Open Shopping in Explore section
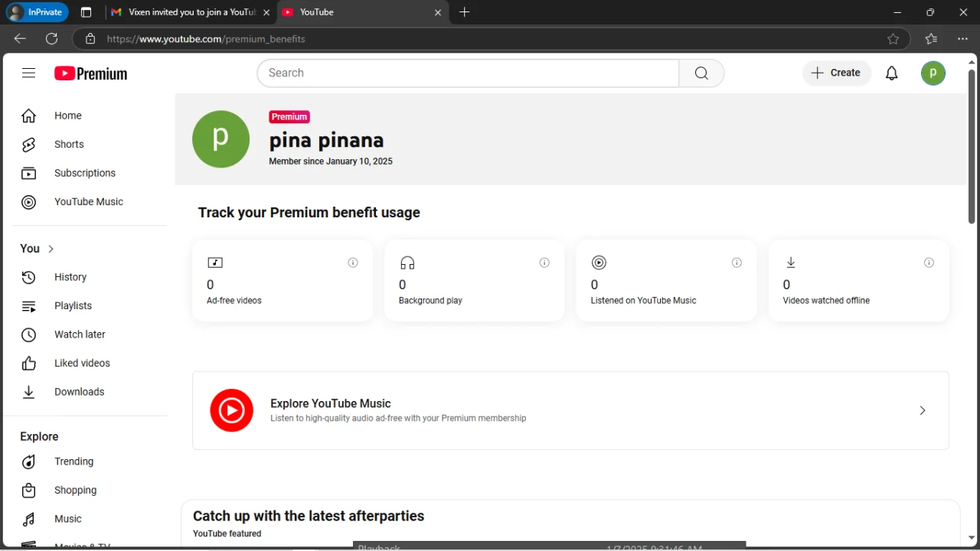Image resolution: width=980 pixels, height=551 pixels. coord(90,491)
